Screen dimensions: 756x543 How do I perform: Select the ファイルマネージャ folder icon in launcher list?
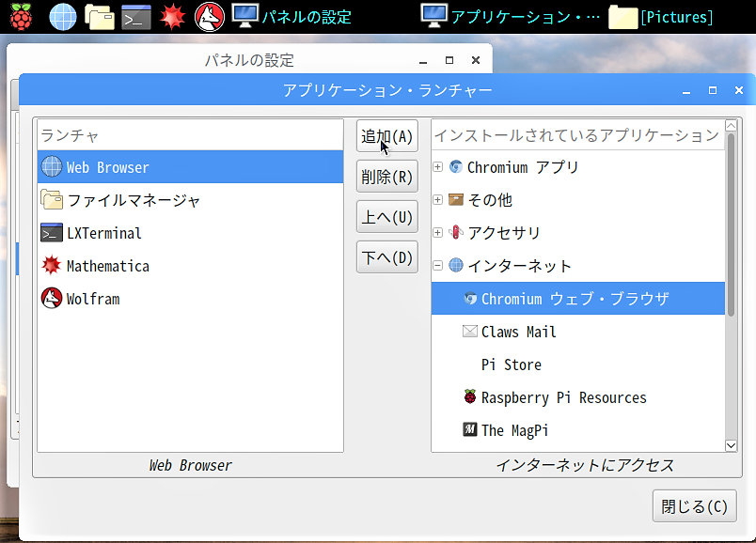tap(52, 199)
